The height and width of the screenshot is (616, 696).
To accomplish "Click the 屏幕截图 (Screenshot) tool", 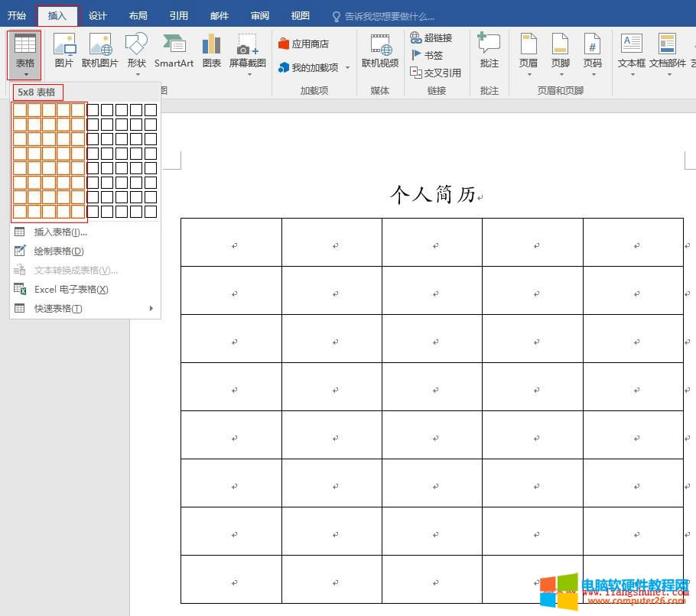I will 246,53.
